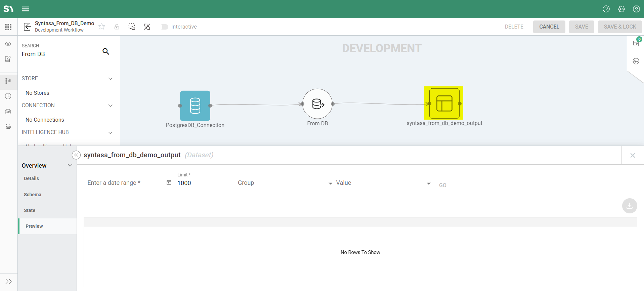Click the download preview button

click(x=630, y=206)
